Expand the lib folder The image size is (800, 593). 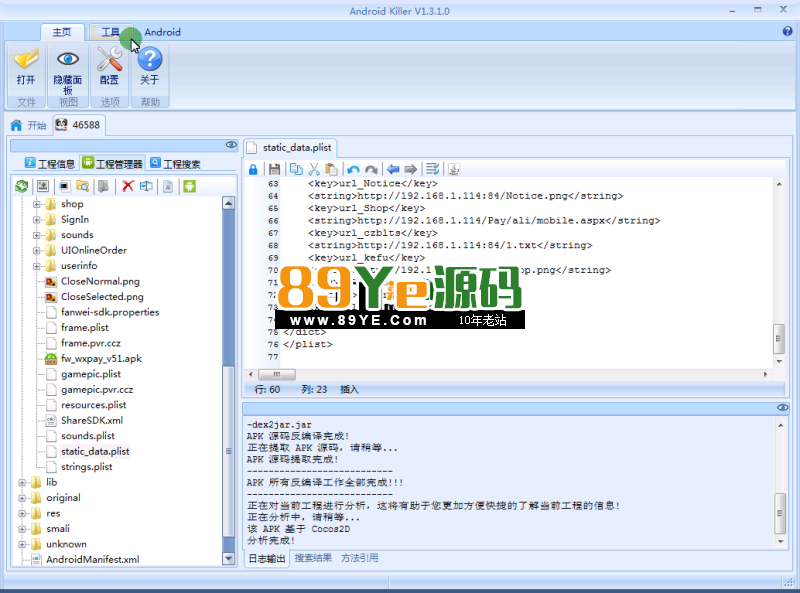22,483
